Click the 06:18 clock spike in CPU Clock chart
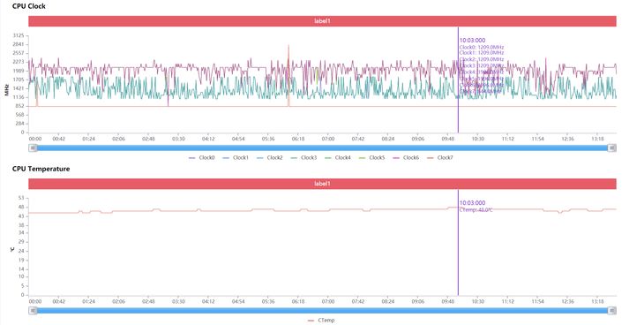644x325 pixels. click(288, 74)
